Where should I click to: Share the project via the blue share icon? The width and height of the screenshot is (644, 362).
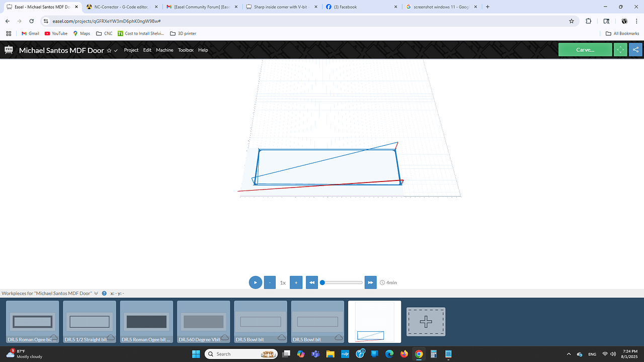635,50
